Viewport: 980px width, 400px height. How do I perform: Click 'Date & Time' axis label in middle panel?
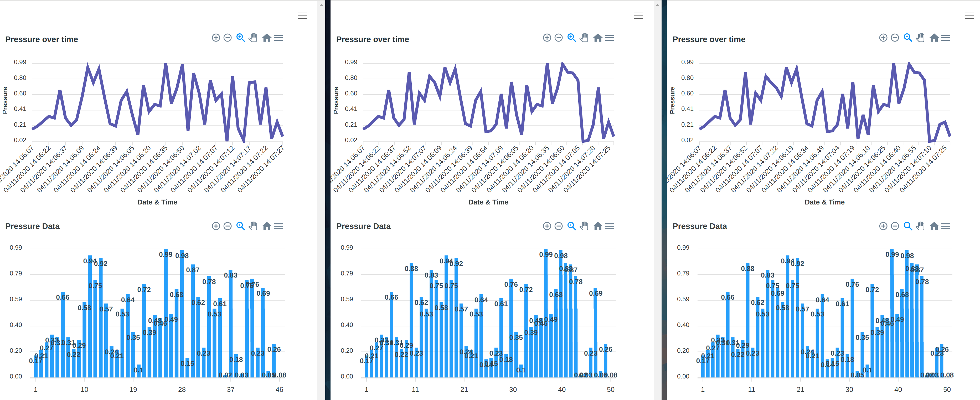pyautogui.click(x=488, y=202)
